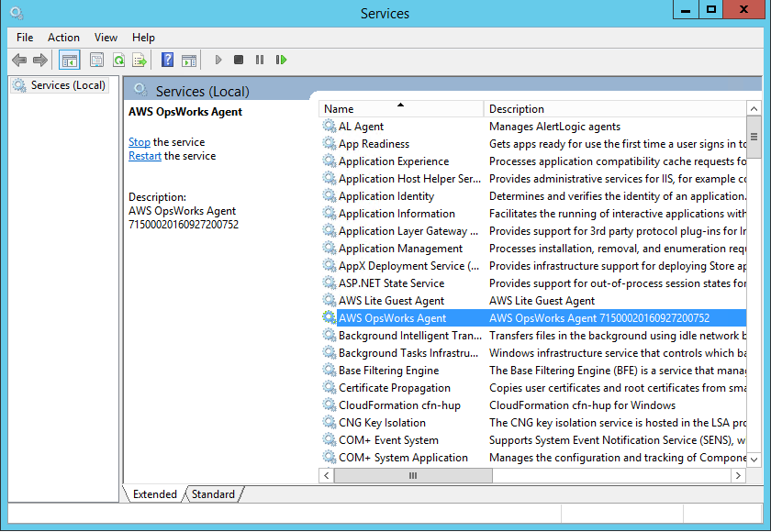Click the horizontal scrollbar thumb
This screenshot has height=532, width=771.
pos(413,475)
